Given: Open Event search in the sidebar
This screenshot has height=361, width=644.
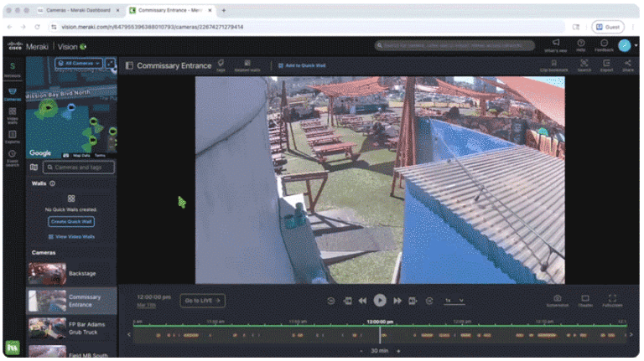Looking at the screenshot, I should 13,158.
